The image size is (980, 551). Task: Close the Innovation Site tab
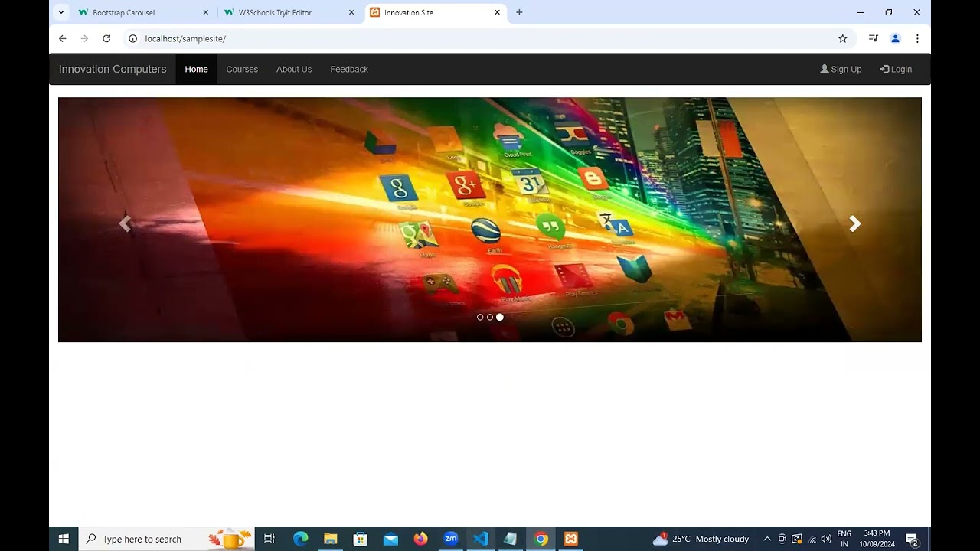(497, 12)
